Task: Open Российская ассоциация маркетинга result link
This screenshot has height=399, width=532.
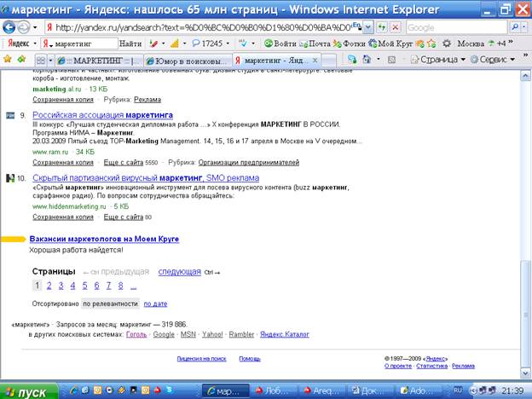Action: coord(102,114)
